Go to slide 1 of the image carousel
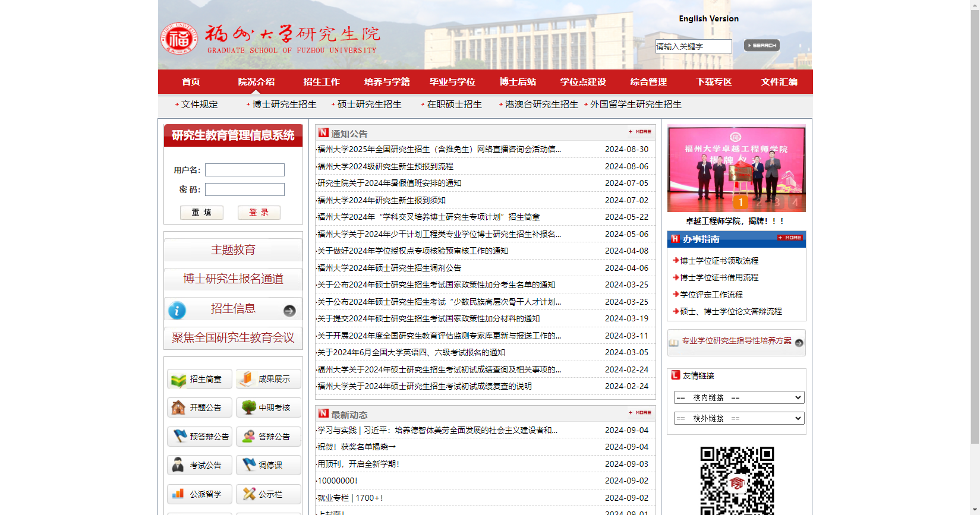The height and width of the screenshot is (515, 980). (740, 203)
